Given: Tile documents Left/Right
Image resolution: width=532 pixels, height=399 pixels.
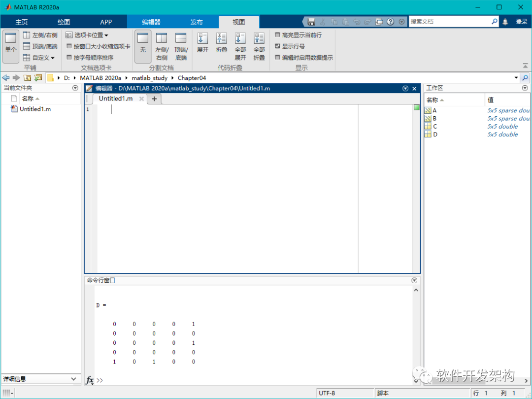Looking at the screenshot, I should [40, 35].
